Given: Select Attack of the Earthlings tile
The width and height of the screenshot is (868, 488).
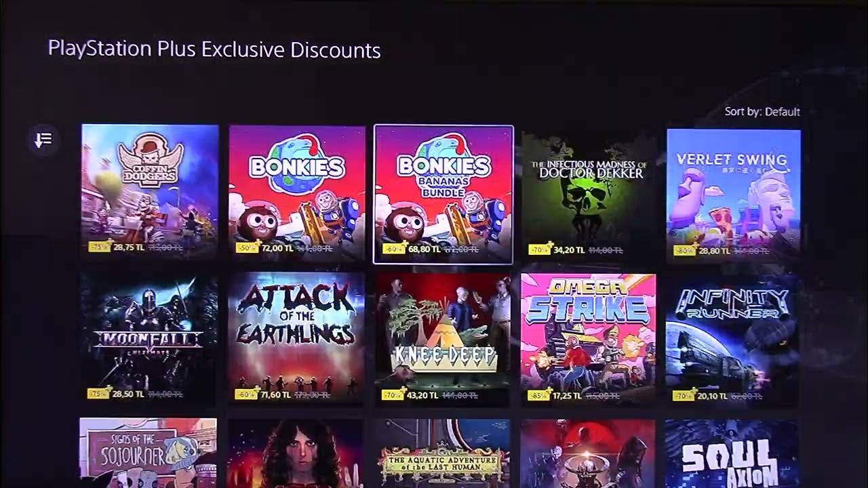Looking at the screenshot, I should [x=296, y=338].
